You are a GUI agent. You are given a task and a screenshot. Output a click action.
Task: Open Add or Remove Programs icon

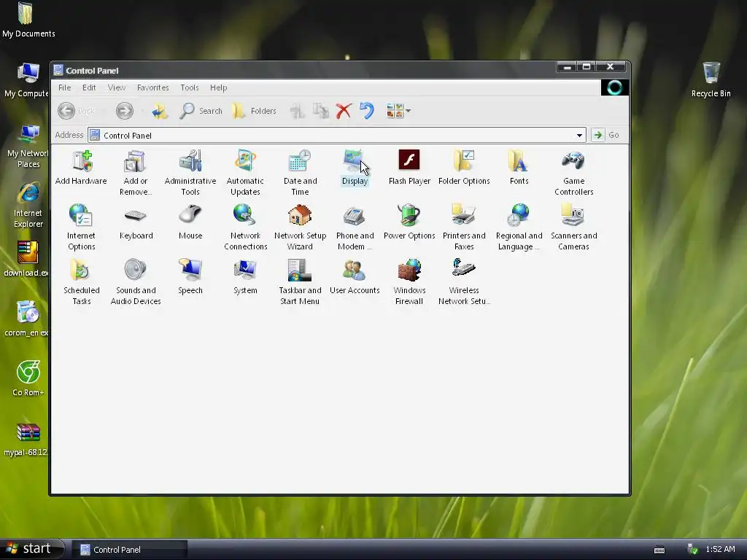pos(135,161)
